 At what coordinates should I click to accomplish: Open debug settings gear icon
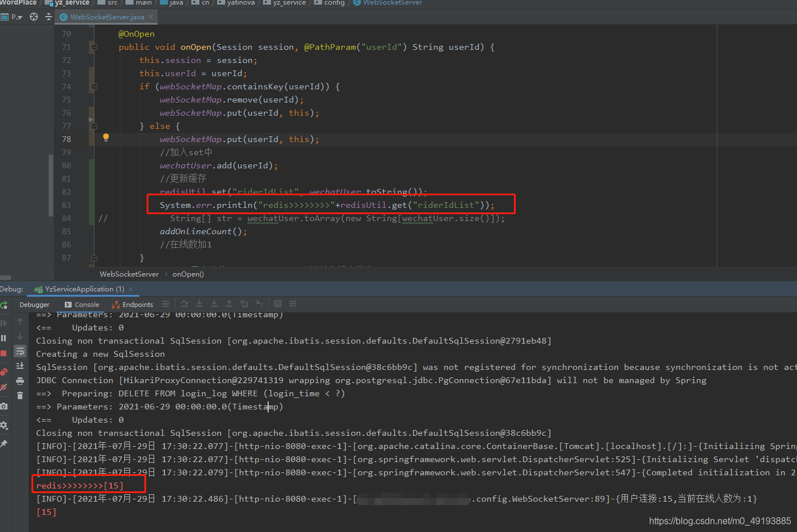[x=3, y=425]
